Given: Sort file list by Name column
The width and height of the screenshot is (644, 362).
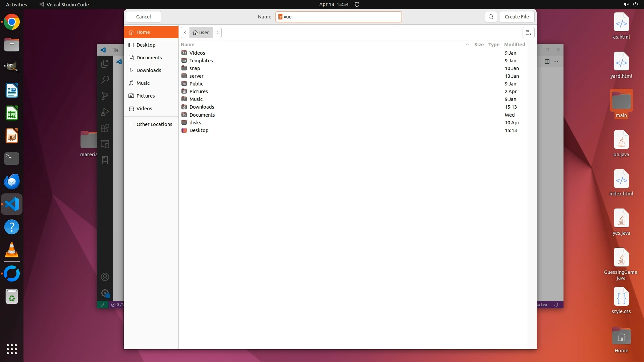Looking at the screenshot, I should point(187,45).
